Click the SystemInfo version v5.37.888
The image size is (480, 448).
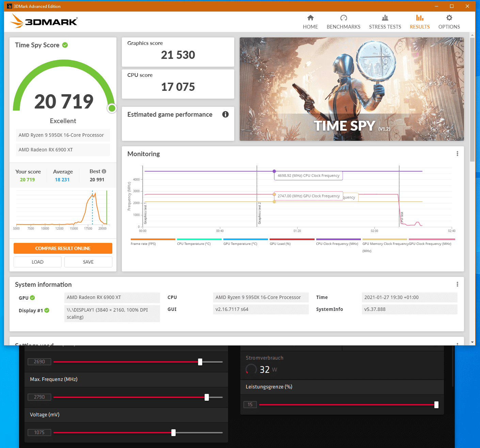410,309
